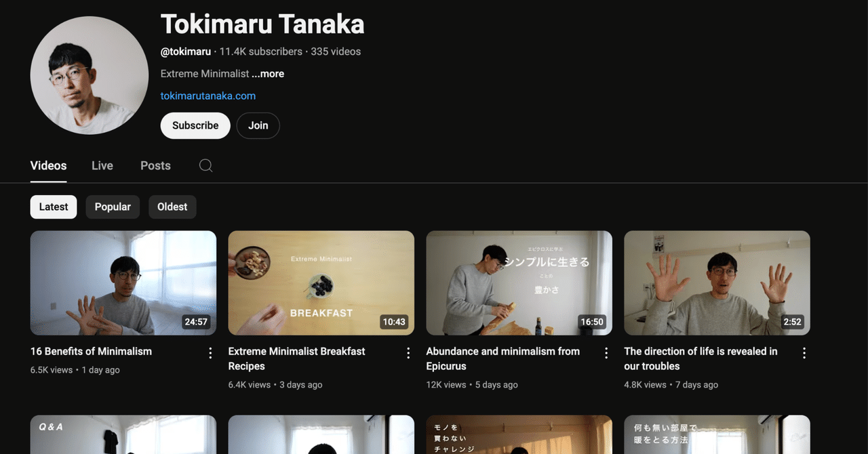Screen dimensions: 868x454
Task: Click the Tokimaru Tanaka channel avatar
Action: 89,75
